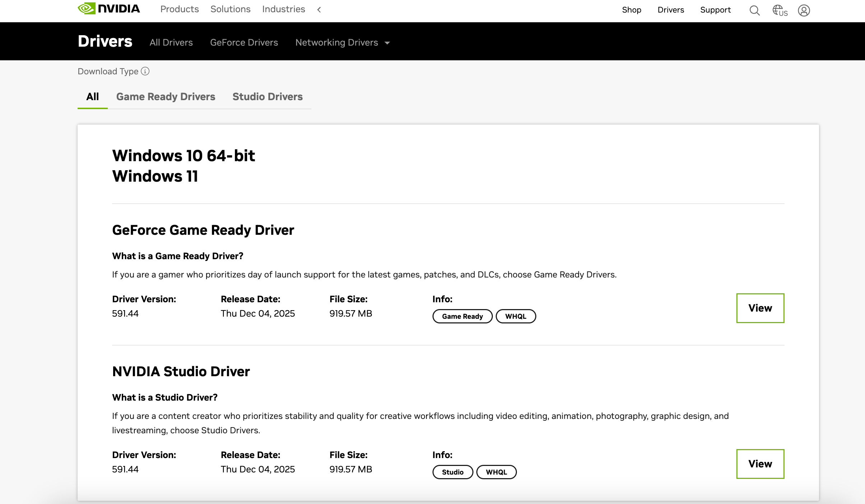Click the info icon next to Download Type
Image resolution: width=865 pixels, height=504 pixels.
145,72
